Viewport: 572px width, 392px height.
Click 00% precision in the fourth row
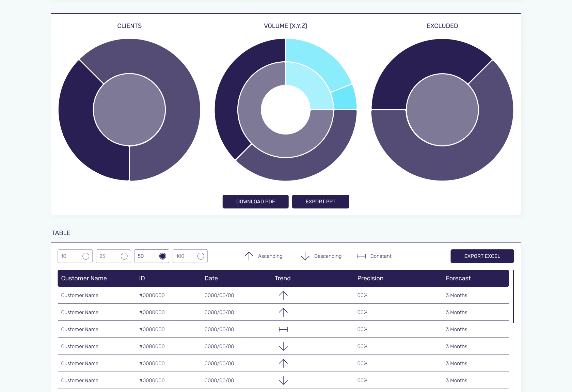point(362,346)
